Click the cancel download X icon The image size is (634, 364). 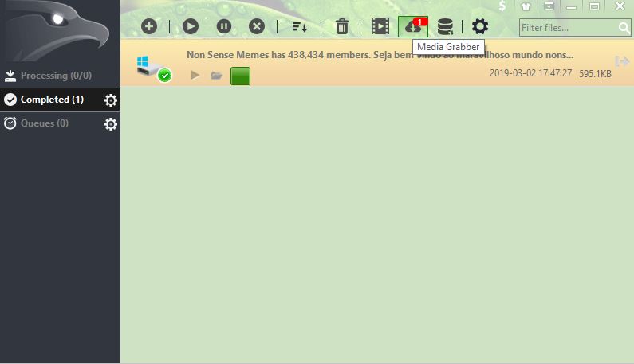pyautogui.click(x=257, y=26)
